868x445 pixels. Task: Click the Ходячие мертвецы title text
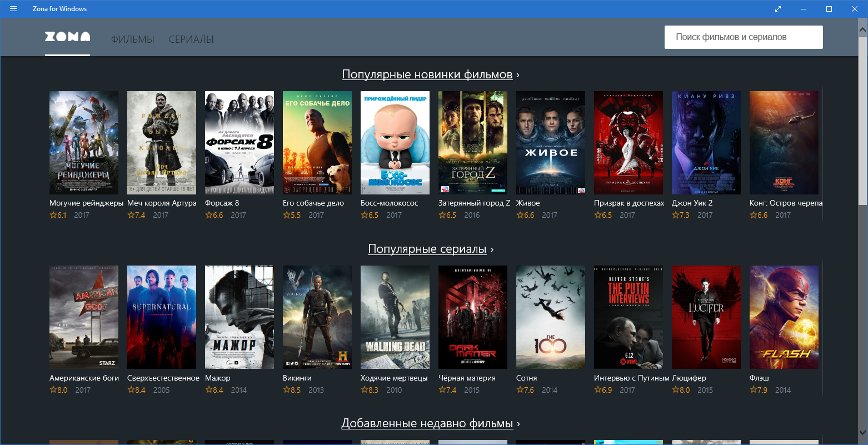click(394, 378)
